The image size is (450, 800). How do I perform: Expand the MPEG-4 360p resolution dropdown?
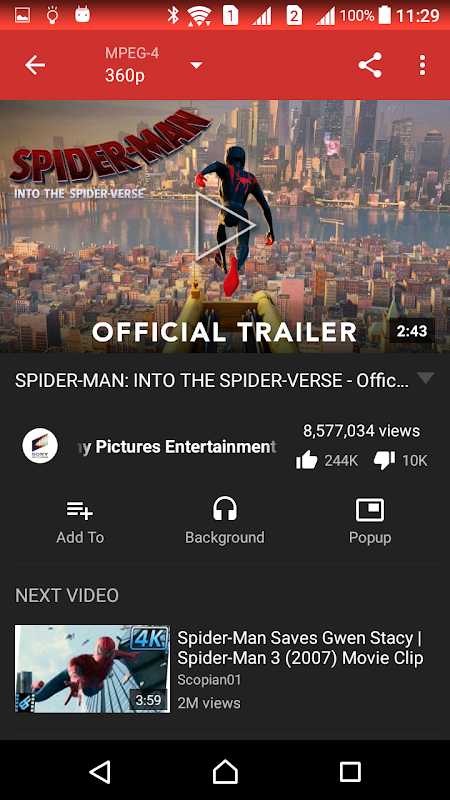coord(196,65)
